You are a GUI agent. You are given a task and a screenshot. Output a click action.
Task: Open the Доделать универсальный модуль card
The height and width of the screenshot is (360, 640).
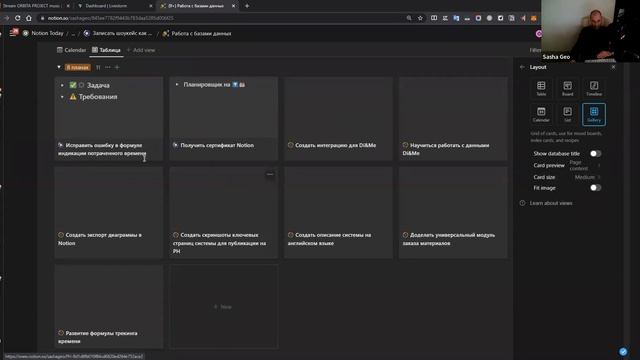point(453,212)
